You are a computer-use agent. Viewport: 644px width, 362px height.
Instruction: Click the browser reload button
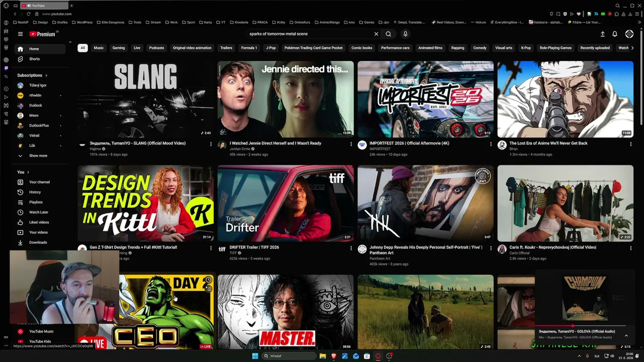click(28, 14)
